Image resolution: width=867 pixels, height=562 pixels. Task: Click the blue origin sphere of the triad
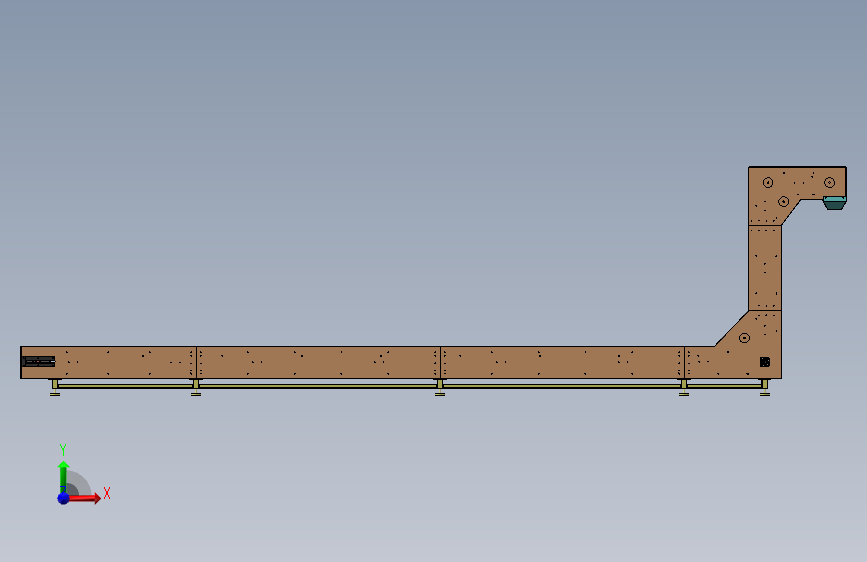click(64, 498)
